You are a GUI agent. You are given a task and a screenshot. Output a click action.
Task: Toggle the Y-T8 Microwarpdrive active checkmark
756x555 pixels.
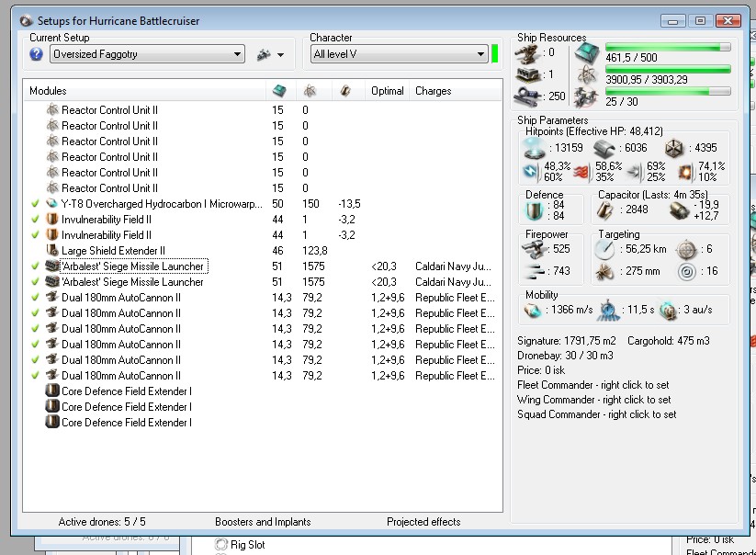[x=35, y=204]
